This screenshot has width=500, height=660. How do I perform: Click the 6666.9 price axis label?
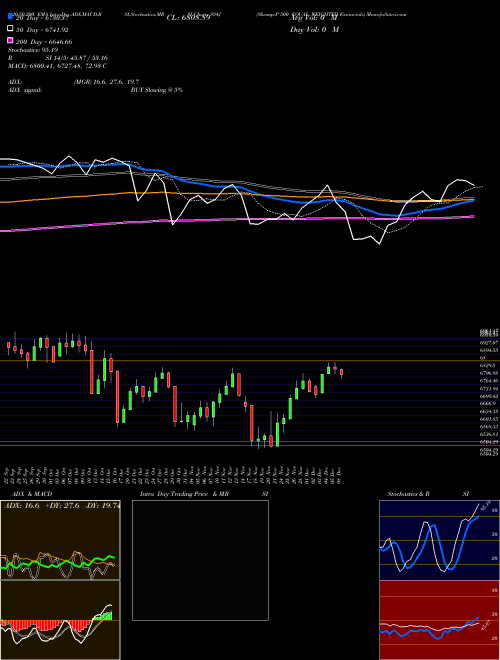click(x=489, y=403)
